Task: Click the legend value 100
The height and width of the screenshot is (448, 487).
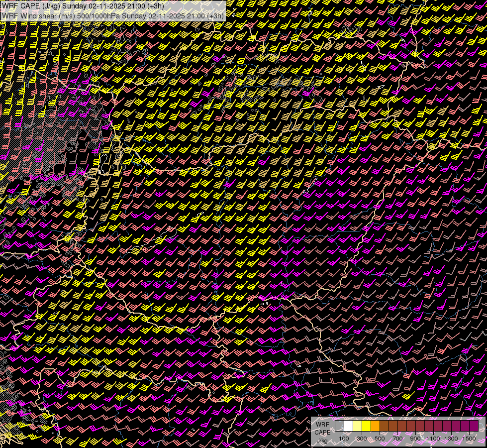Action: pyautogui.click(x=344, y=439)
